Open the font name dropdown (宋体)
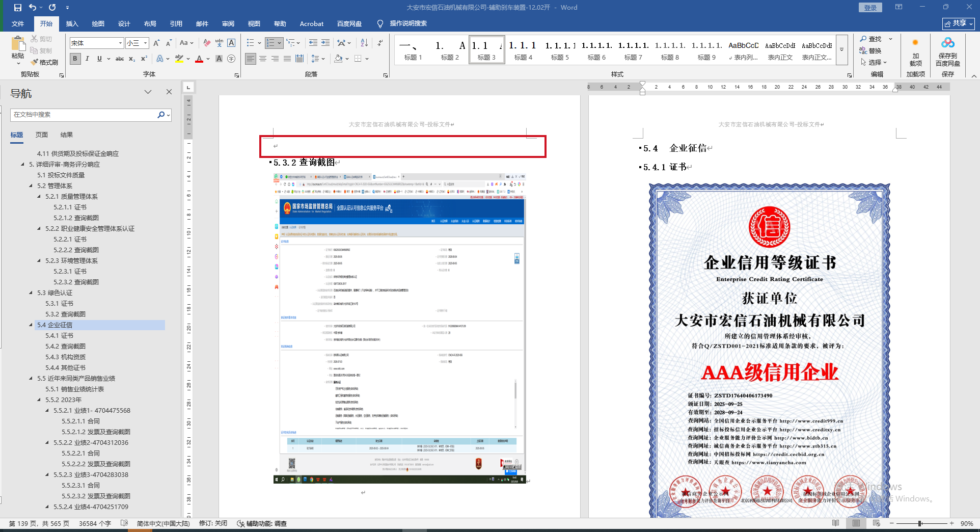980x532 pixels. (x=120, y=43)
